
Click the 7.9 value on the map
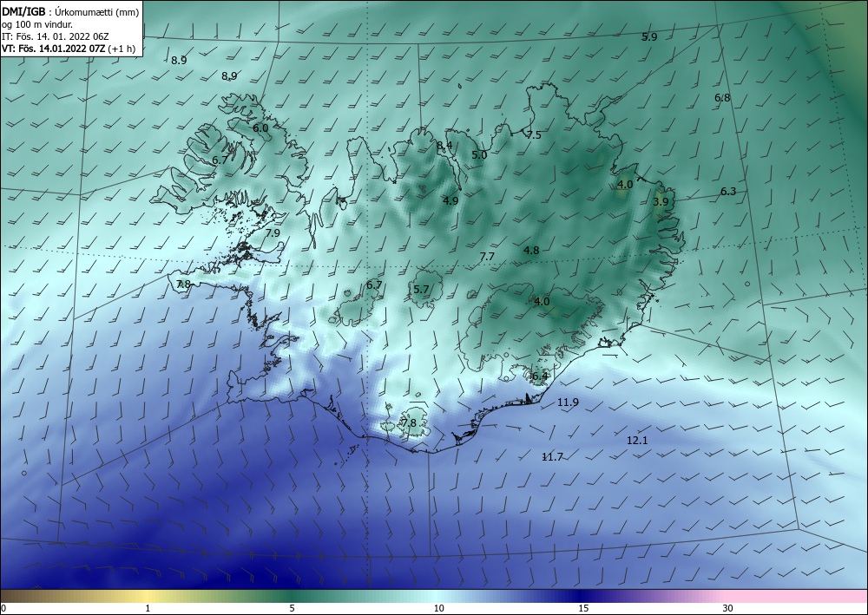(x=273, y=233)
